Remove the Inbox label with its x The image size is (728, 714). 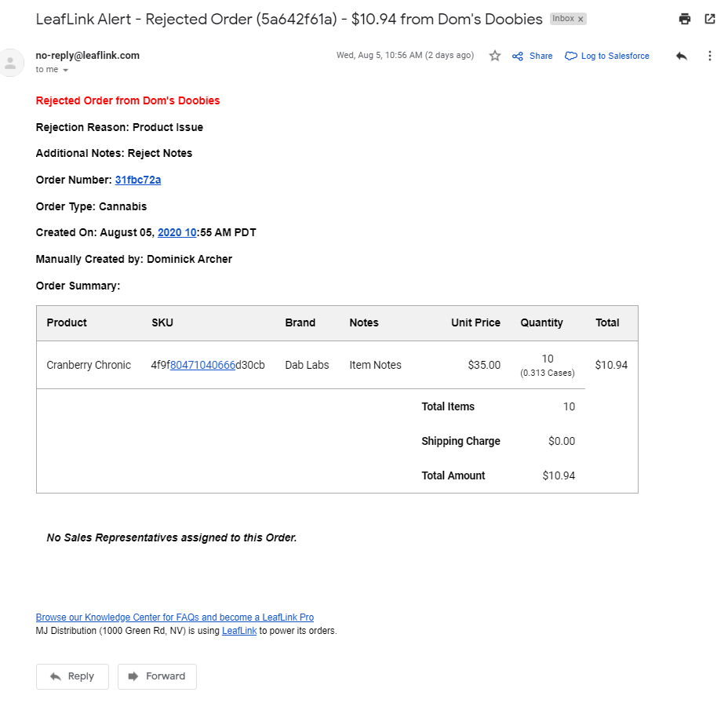click(581, 19)
